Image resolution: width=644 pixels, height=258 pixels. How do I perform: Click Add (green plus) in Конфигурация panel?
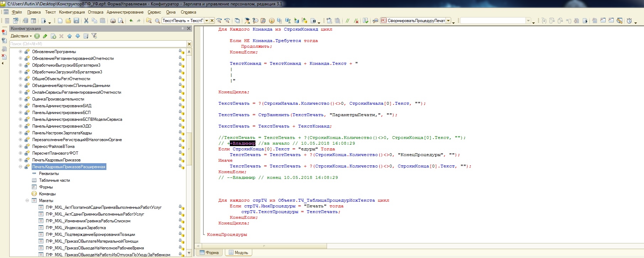point(37,36)
